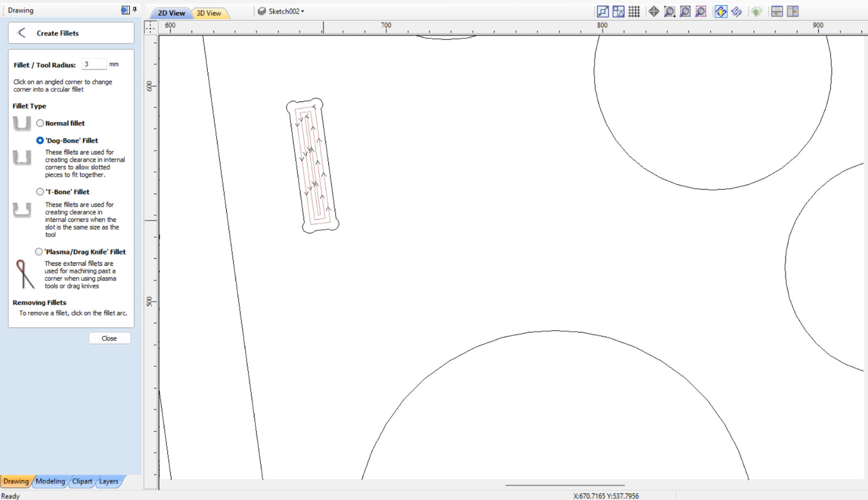This screenshot has width=868, height=500.
Task: Click the 'Drawing' panel title at top
Action: 21,10
